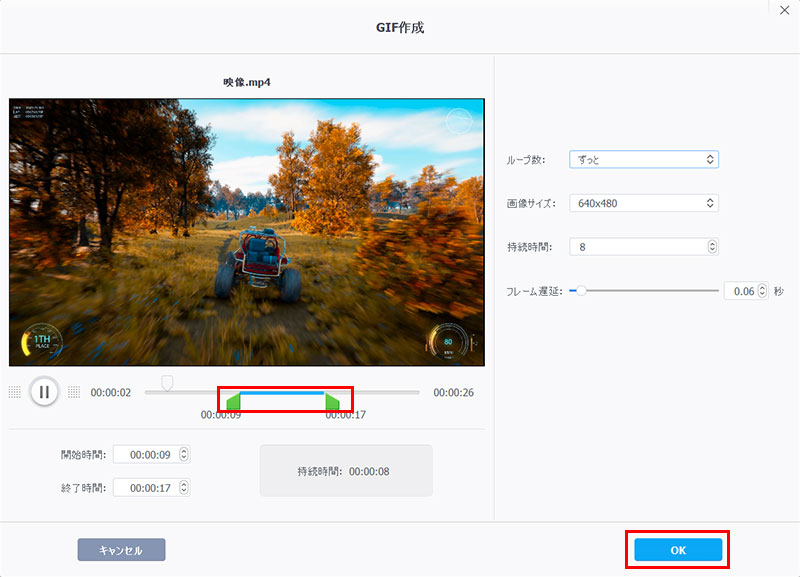Click the frame delay 0.06 spinner arrows
The height and width of the screenshot is (577, 800).
762,291
